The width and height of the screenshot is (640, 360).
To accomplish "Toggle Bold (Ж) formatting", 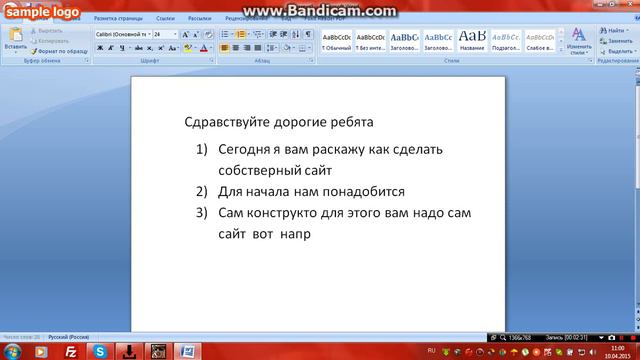I will (100, 48).
